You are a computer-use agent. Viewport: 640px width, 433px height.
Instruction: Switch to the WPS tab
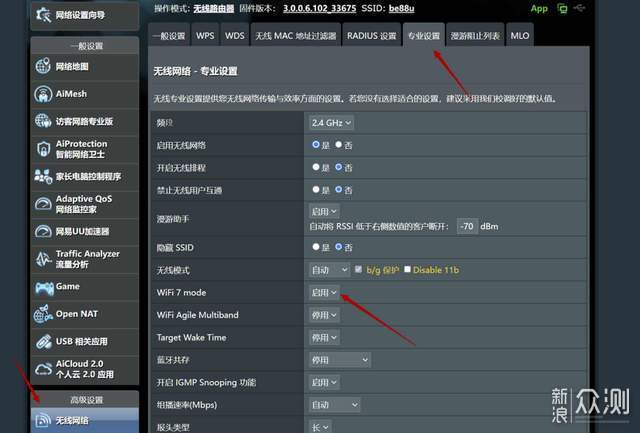point(205,36)
